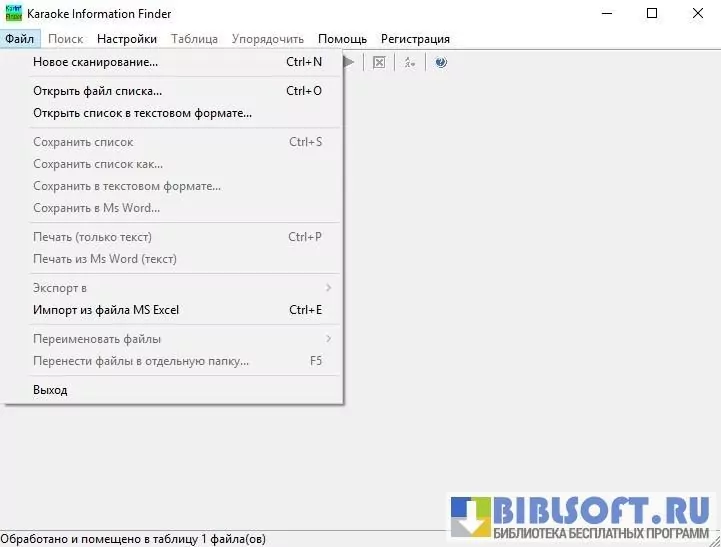Select 'Новое сканирование...' from the menu
Screen dimensions: 721x547
(95, 62)
